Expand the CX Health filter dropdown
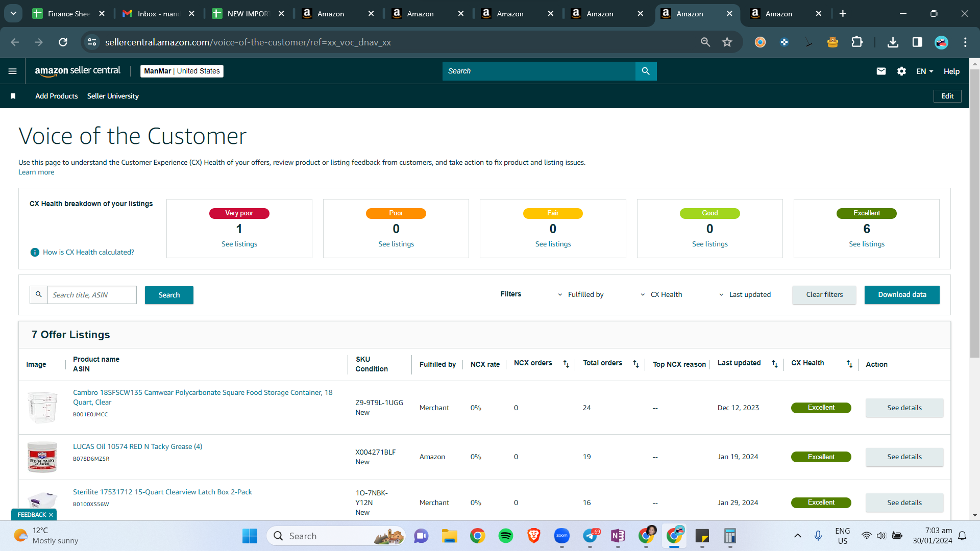This screenshot has height=551, width=980. (x=661, y=295)
